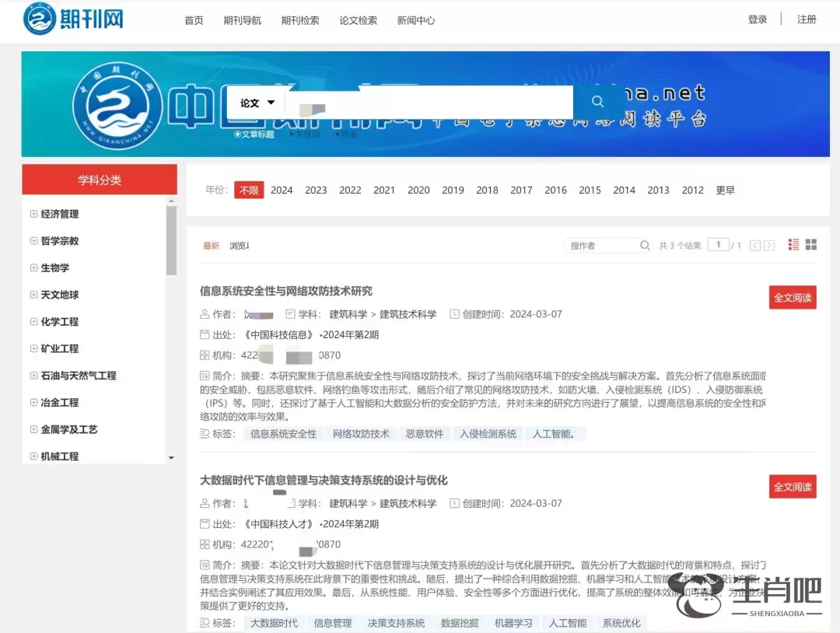Open 期刊导航 in the top menu

pos(242,20)
